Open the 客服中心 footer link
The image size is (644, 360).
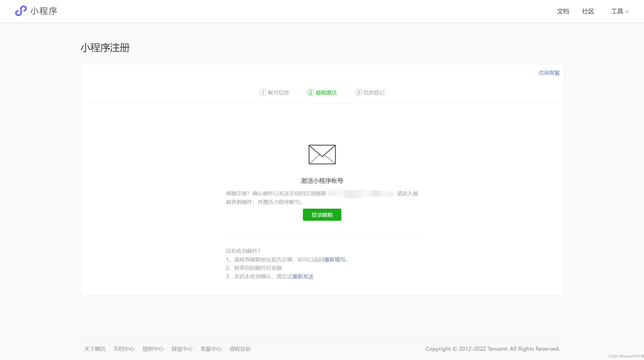211,349
